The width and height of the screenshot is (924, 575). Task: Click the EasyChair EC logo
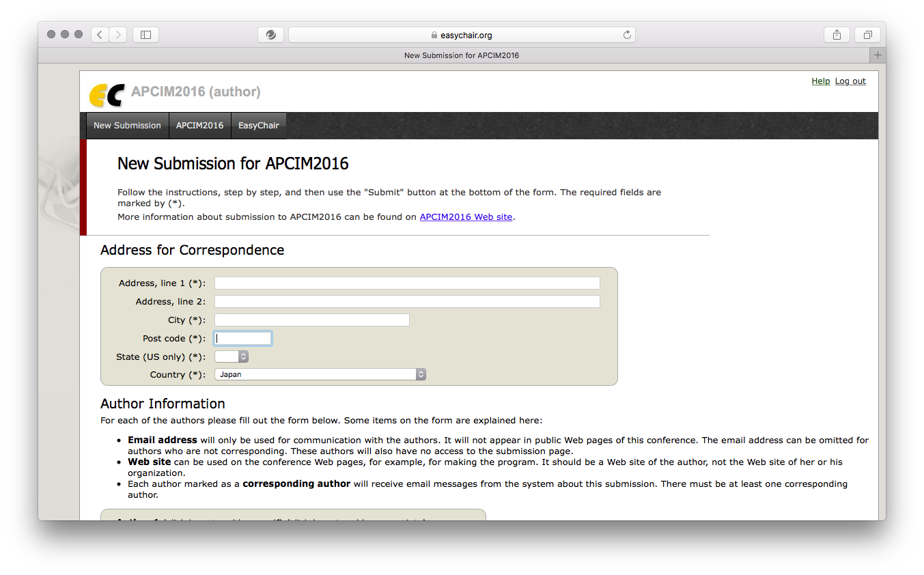point(107,95)
